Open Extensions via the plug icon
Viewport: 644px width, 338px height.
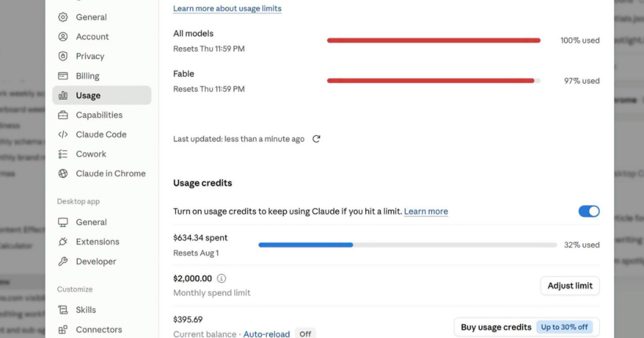coord(63,242)
